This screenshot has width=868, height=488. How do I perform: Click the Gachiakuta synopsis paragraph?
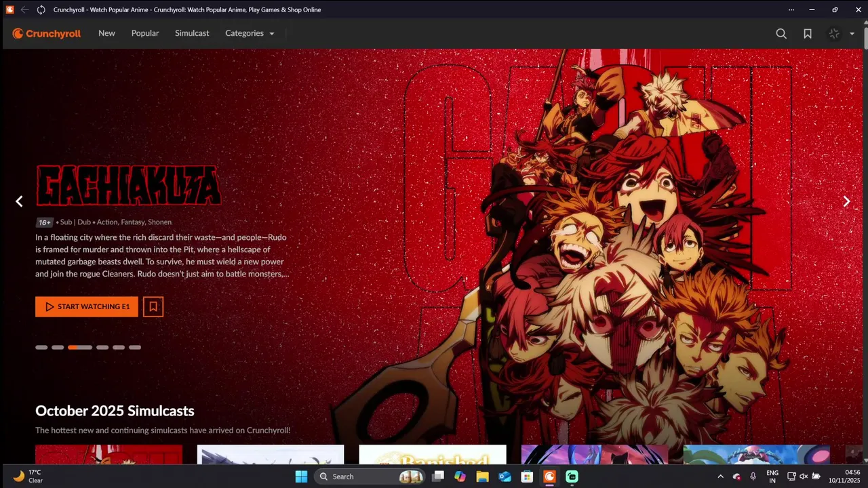click(163, 256)
